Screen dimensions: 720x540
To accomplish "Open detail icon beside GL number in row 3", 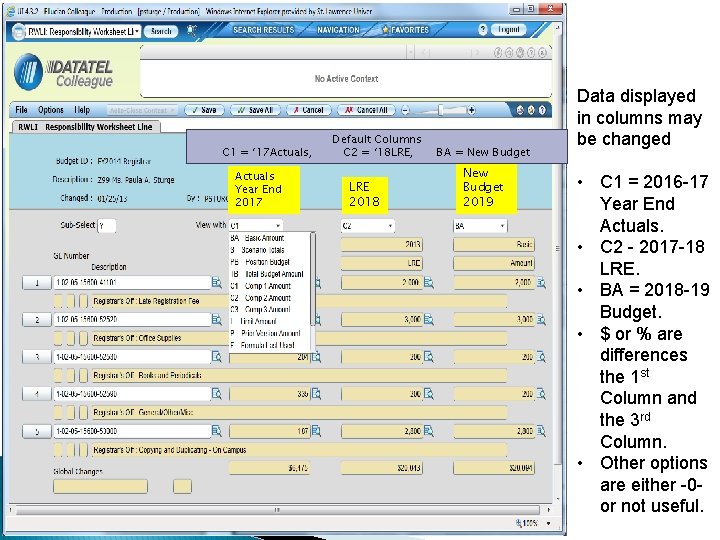I will click(216, 356).
